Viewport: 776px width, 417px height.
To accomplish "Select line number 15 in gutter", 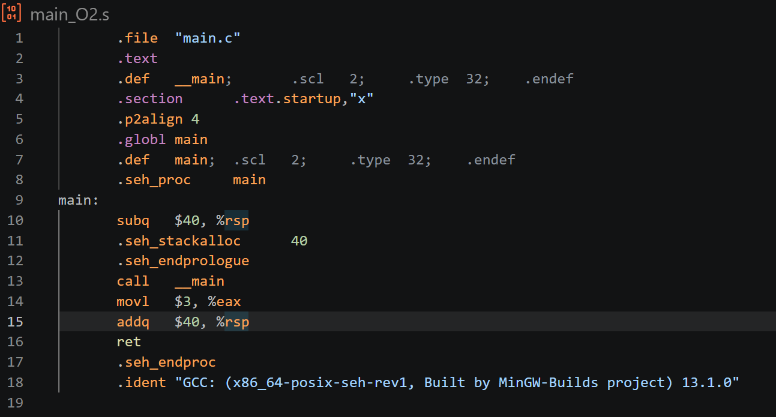I will click(15, 322).
